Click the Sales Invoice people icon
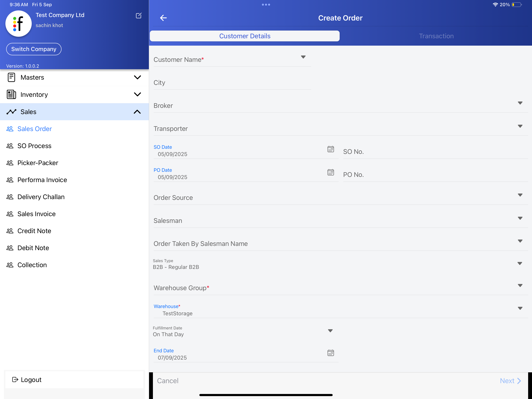532x399 pixels. (10, 214)
